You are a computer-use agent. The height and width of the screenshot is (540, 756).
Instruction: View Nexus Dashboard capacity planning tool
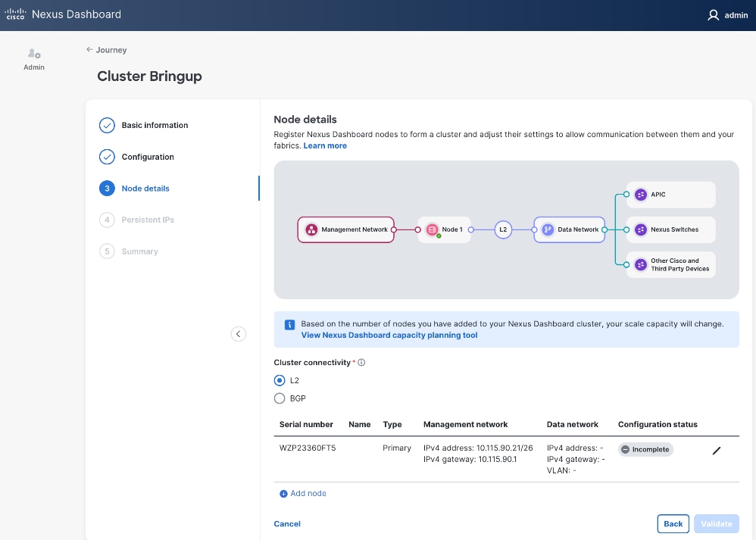[x=389, y=336]
